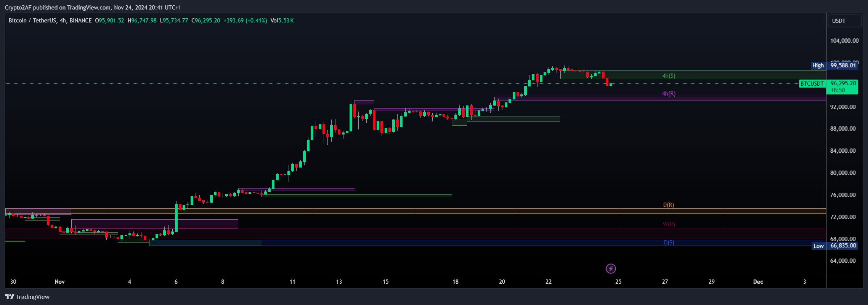The image size is (868, 305).
Task: Click the 29 date label on time axis
Action: [711, 282]
